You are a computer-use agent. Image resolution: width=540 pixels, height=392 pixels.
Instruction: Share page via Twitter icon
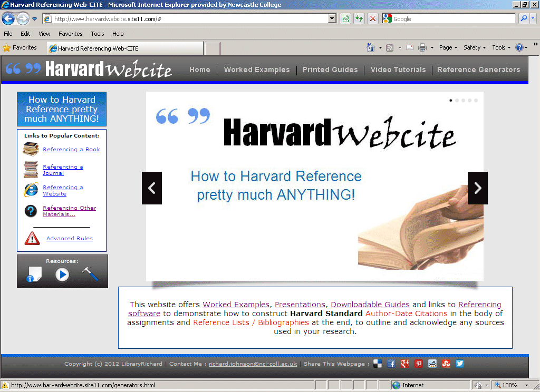pos(460,364)
